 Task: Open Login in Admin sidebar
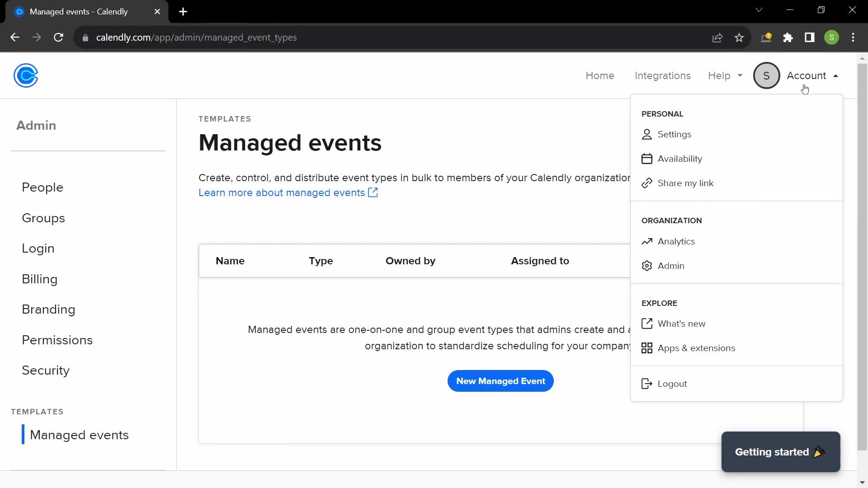pos(38,249)
